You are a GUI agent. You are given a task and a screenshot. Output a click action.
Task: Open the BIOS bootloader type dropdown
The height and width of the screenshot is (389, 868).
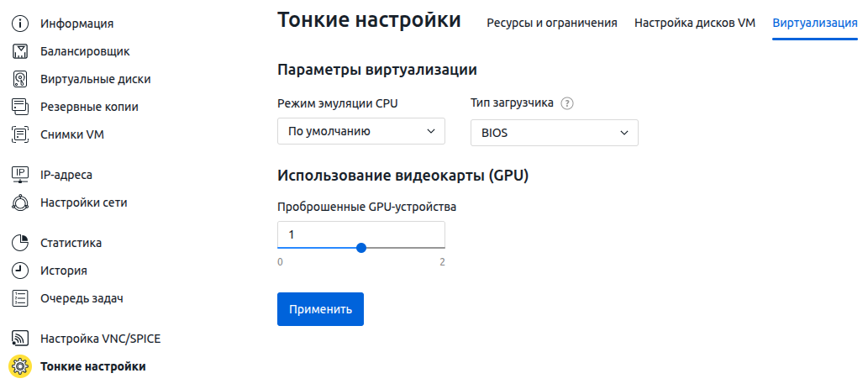[554, 133]
